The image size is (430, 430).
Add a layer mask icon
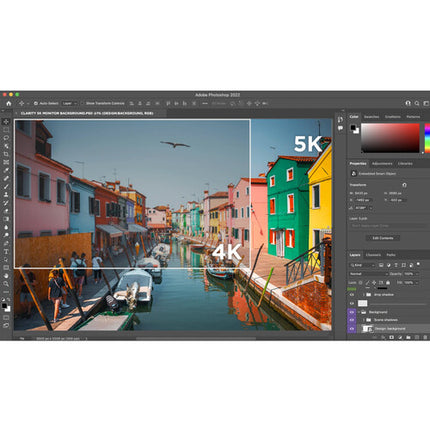point(391,337)
